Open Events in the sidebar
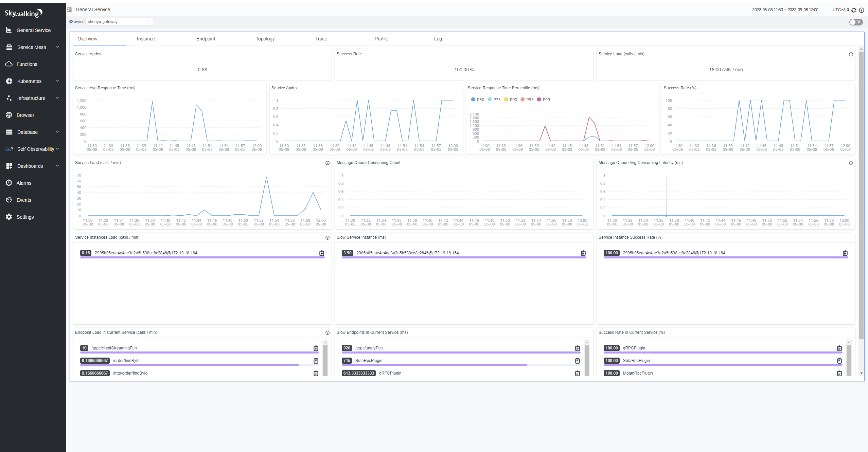The height and width of the screenshot is (452, 868). [x=24, y=200]
